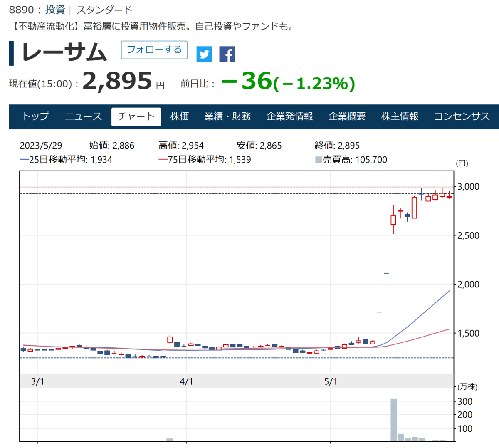Viewport: 499px width, 448px height.
Task: View the 株主情報 tab
Action: (x=400, y=116)
